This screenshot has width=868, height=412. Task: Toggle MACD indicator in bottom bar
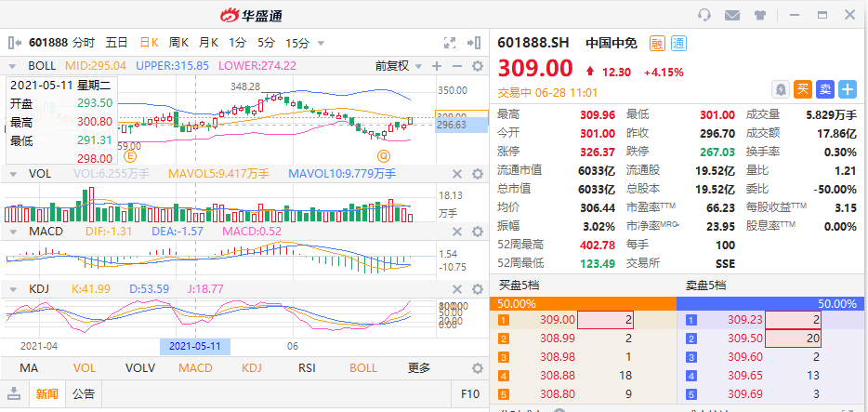point(195,368)
